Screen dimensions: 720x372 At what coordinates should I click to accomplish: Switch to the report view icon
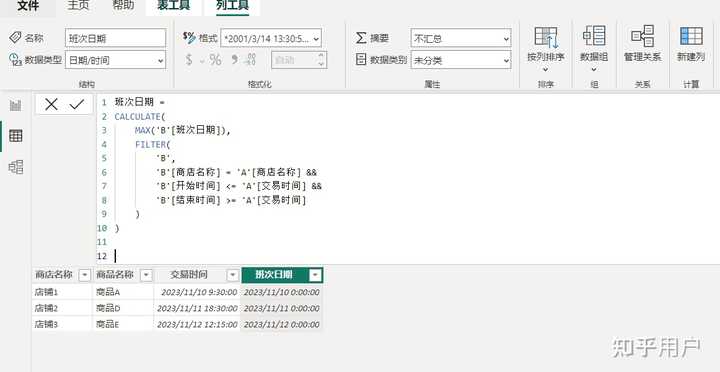pyautogui.click(x=16, y=106)
